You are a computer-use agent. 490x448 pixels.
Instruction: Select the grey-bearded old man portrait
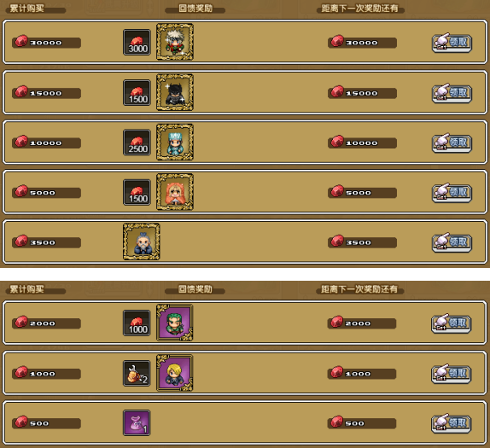[142, 241]
